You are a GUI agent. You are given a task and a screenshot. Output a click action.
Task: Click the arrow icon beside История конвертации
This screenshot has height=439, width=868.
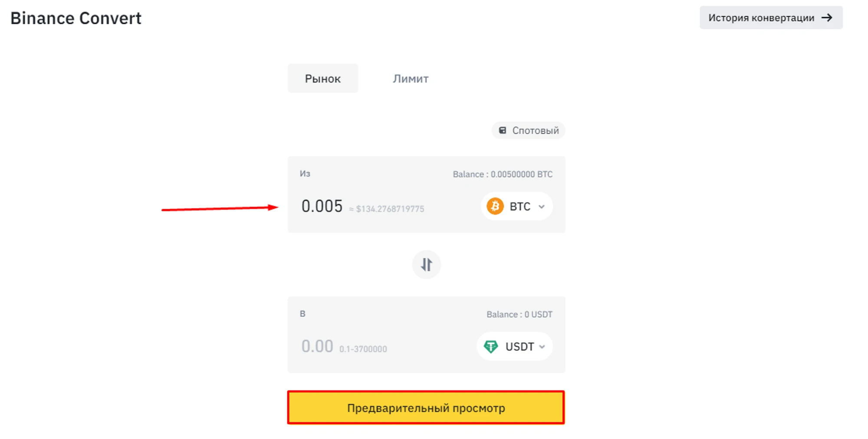click(x=827, y=18)
